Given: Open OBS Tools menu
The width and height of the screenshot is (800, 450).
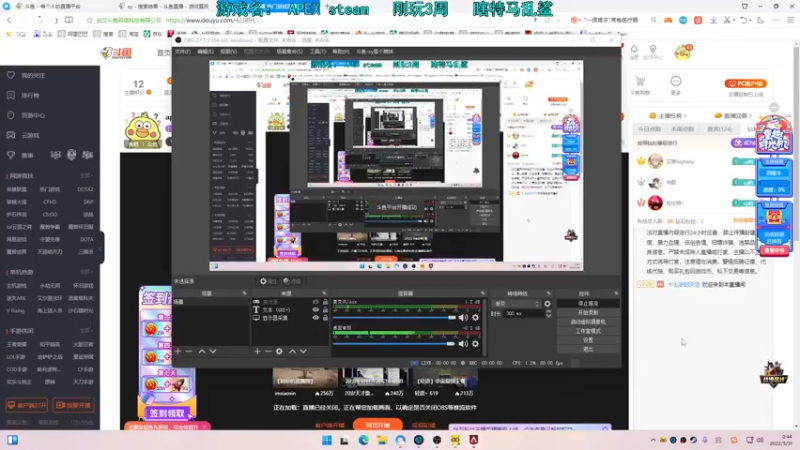Looking at the screenshot, I should [x=317, y=52].
